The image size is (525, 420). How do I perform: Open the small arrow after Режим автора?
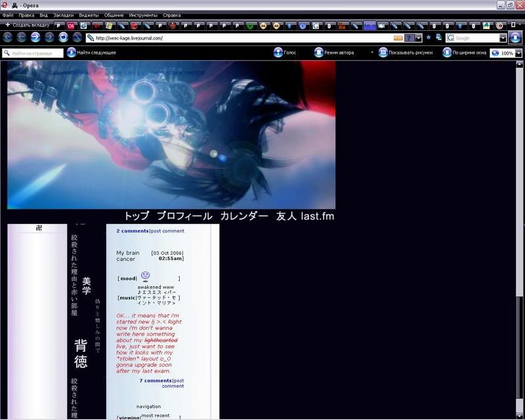point(372,52)
